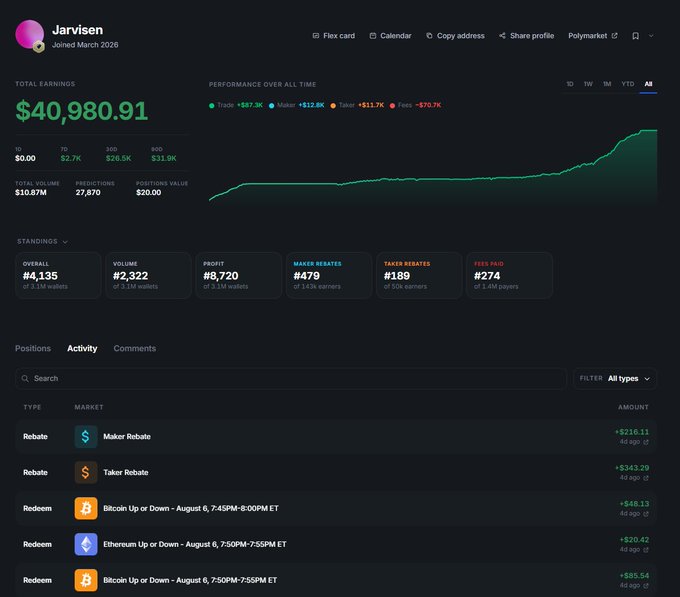
Task: Click the verified badge on the avatar
Action: pyautogui.click(x=39, y=46)
